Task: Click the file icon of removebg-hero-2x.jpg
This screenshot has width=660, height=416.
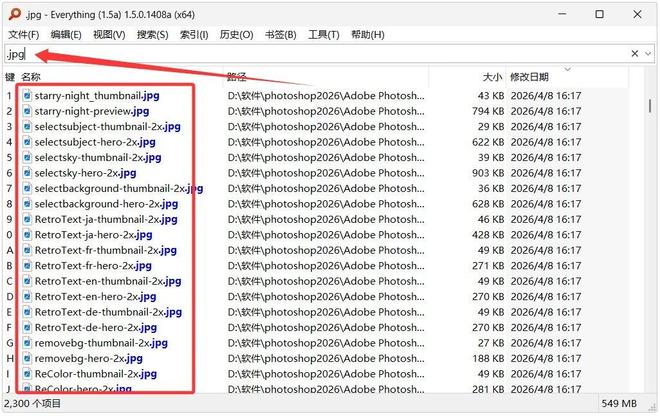Action: pyautogui.click(x=27, y=358)
